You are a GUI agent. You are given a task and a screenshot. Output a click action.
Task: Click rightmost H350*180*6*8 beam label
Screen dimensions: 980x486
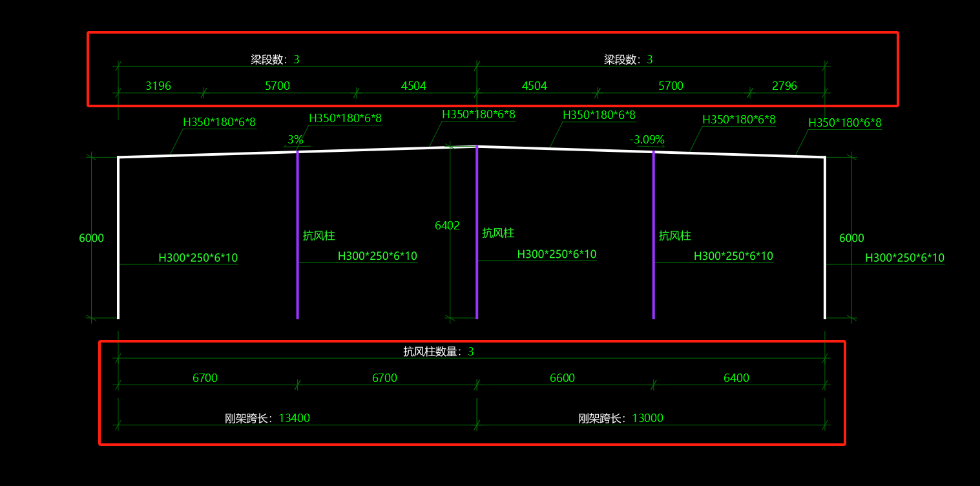(x=845, y=123)
